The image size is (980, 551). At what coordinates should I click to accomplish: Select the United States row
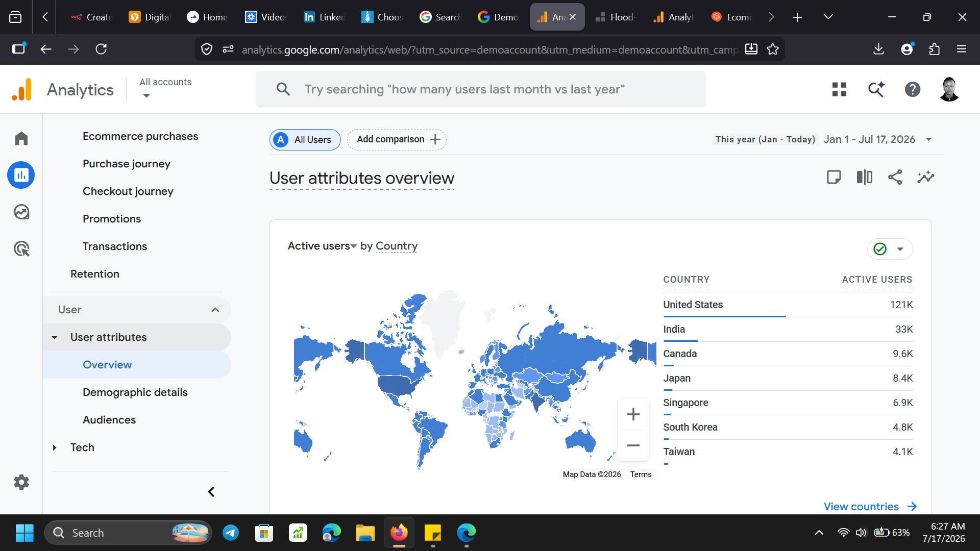[x=788, y=305]
